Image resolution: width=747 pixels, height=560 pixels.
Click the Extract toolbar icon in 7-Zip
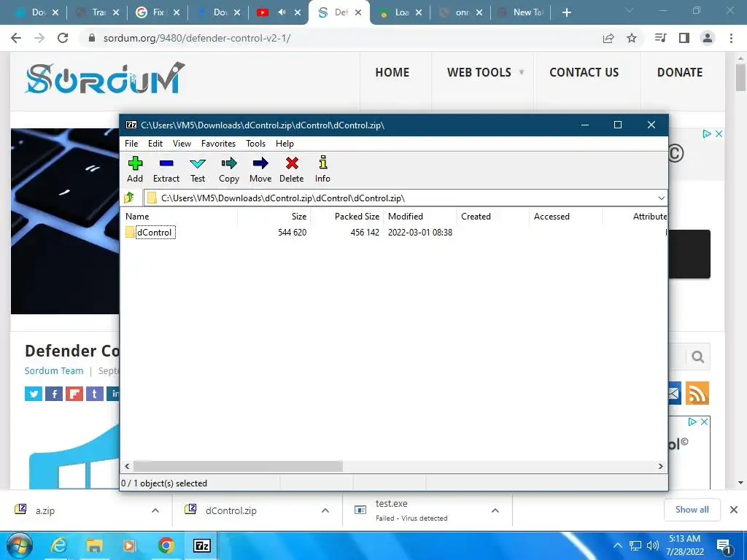coord(166,169)
